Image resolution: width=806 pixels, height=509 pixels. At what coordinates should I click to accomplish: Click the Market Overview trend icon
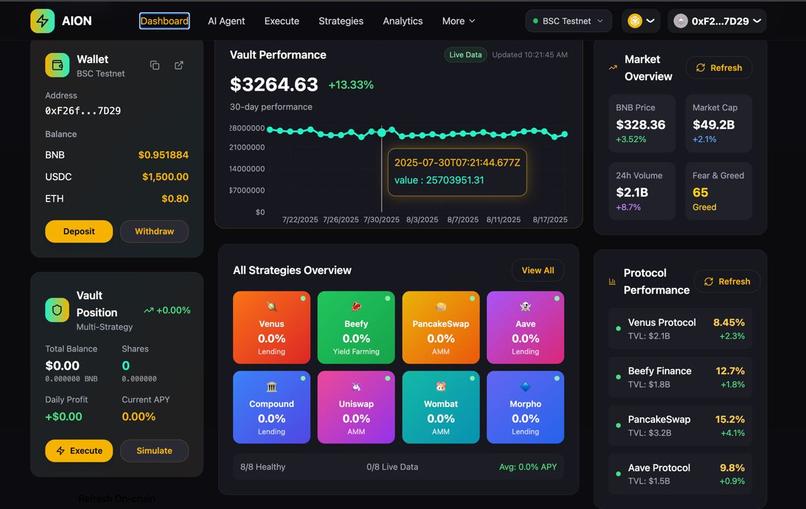tap(613, 67)
